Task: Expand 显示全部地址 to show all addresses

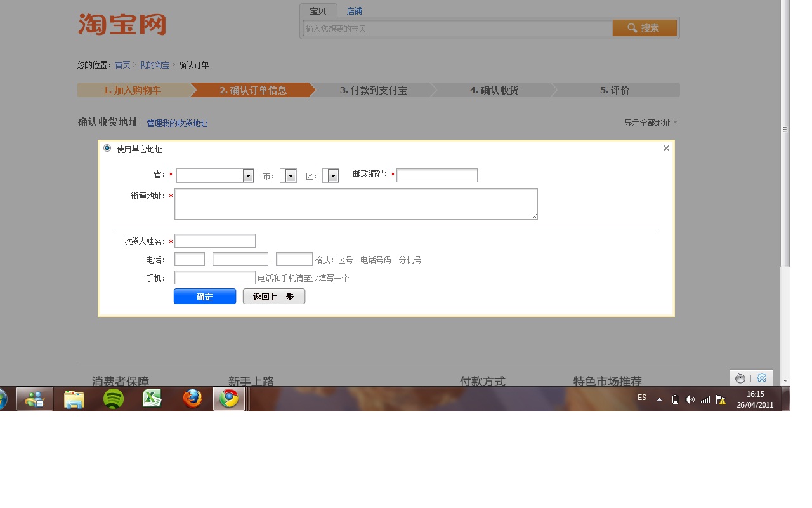Action: coord(651,123)
